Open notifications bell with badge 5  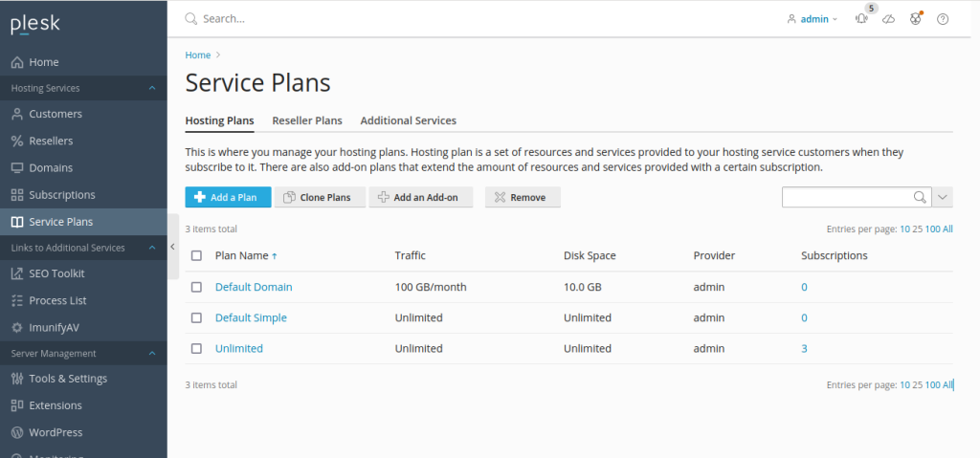click(862, 19)
